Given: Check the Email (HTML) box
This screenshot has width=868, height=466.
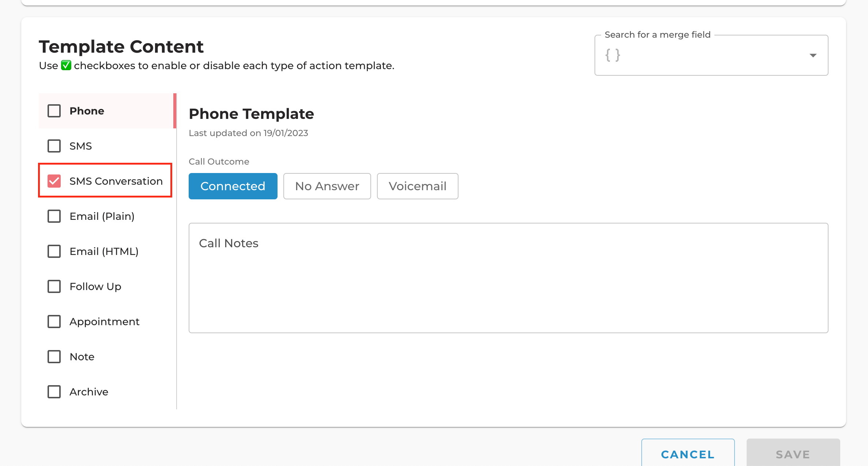Looking at the screenshot, I should (x=54, y=251).
